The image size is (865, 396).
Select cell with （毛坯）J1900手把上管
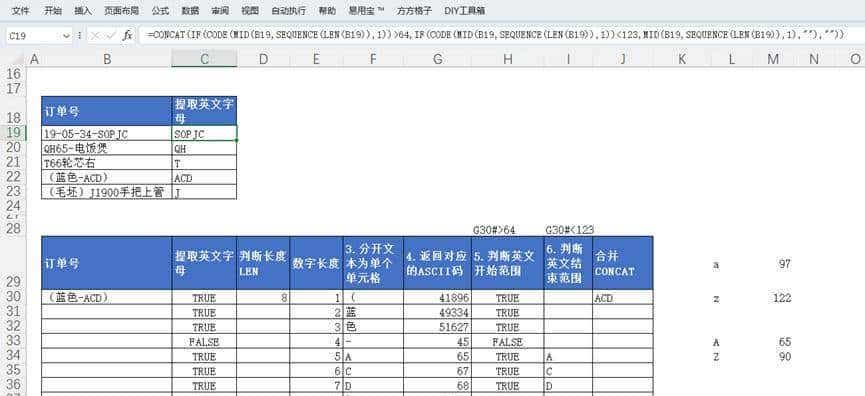(107, 192)
